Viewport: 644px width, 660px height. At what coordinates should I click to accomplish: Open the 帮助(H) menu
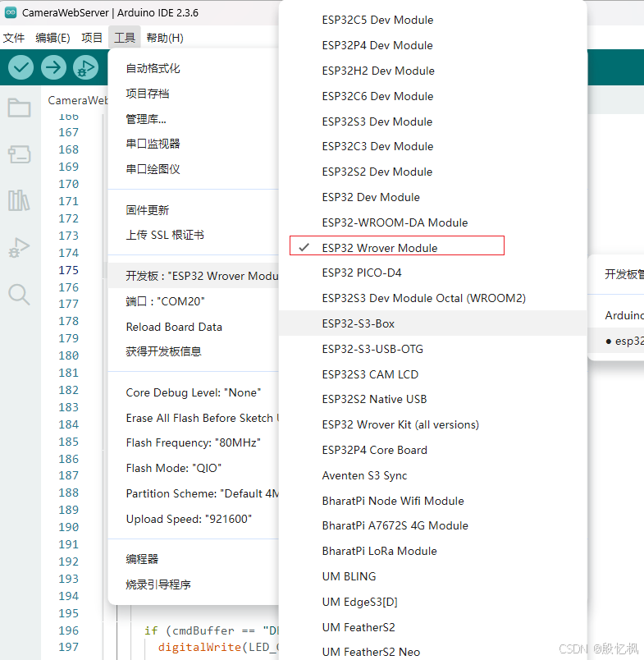[165, 38]
